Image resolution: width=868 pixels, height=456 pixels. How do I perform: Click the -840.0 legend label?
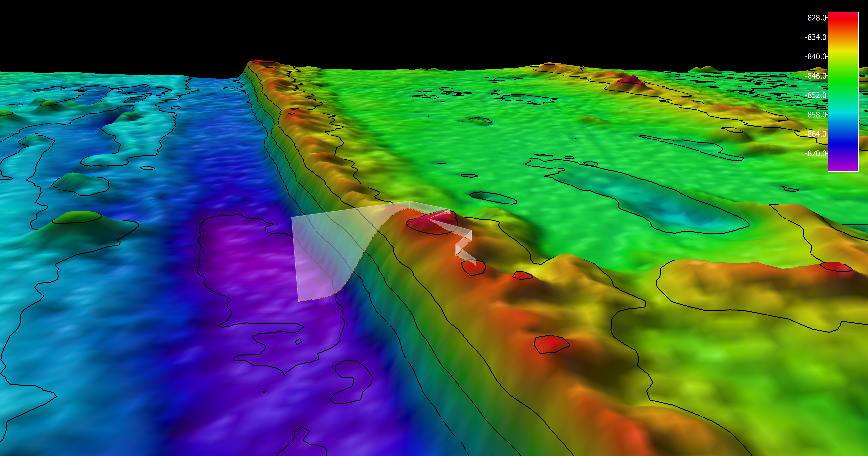pyautogui.click(x=816, y=56)
